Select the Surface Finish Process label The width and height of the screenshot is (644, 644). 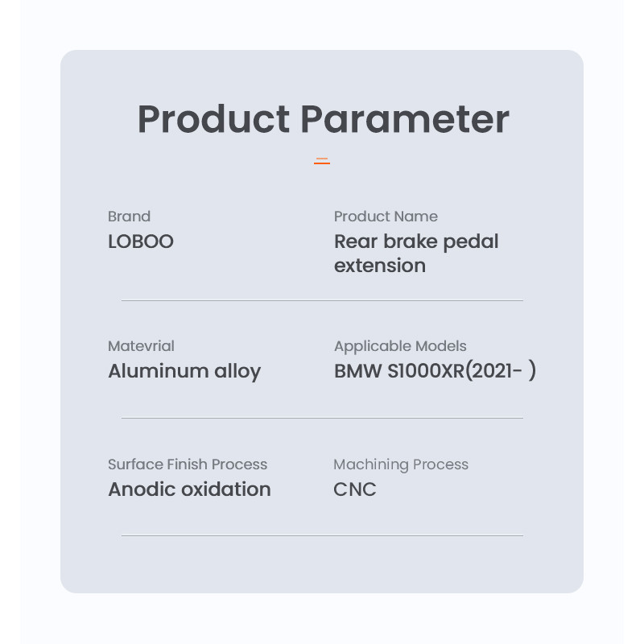pos(188,464)
